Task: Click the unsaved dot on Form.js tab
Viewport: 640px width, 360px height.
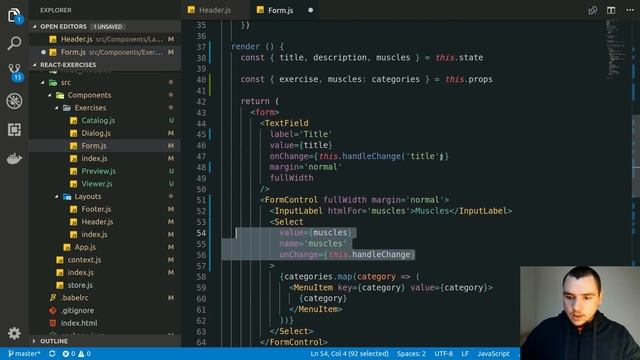Action: point(311,10)
